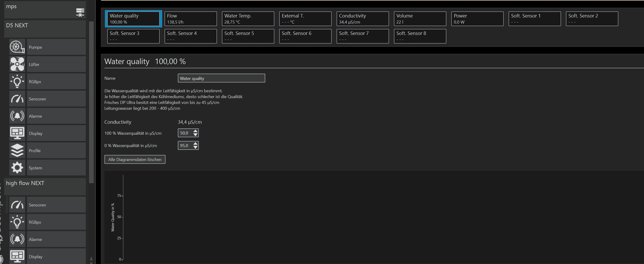Go to RGBpx under high flow NEXT
The width and height of the screenshot is (644, 264).
pyautogui.click(x=56, y=222)
